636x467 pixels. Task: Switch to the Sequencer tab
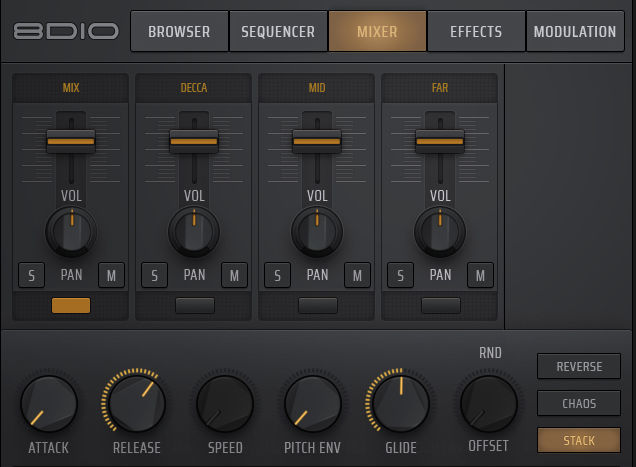pos(278,31)
